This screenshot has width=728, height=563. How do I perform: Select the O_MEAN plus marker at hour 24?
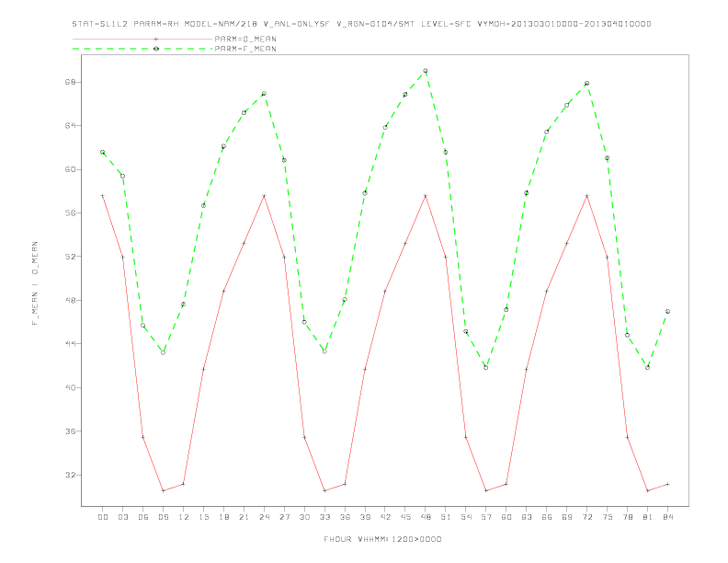click(264, 196)
